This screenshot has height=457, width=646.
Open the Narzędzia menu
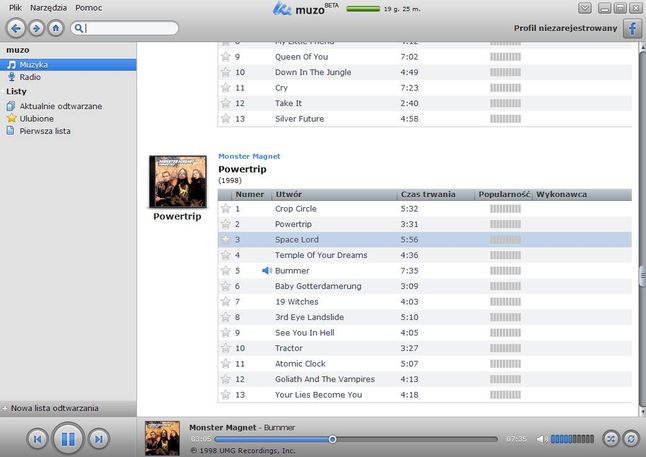coord(48,8)
